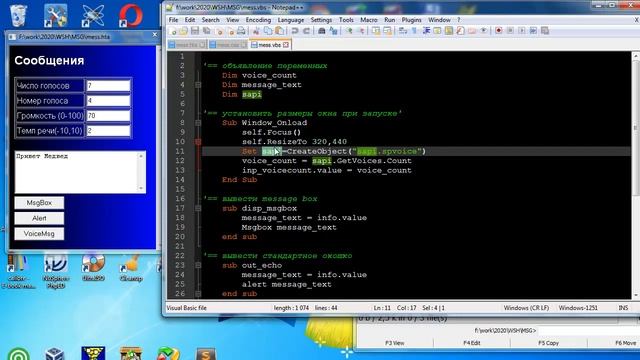Open the Edit menu

(190, 20)
